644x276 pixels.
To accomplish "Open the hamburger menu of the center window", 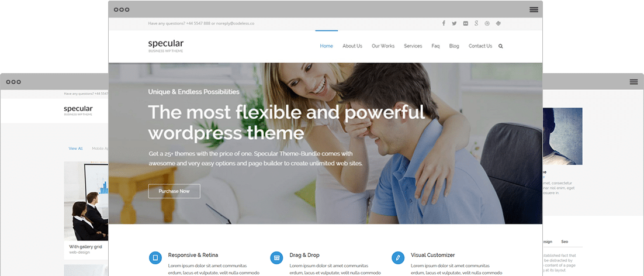I will (x=534, y=9).
